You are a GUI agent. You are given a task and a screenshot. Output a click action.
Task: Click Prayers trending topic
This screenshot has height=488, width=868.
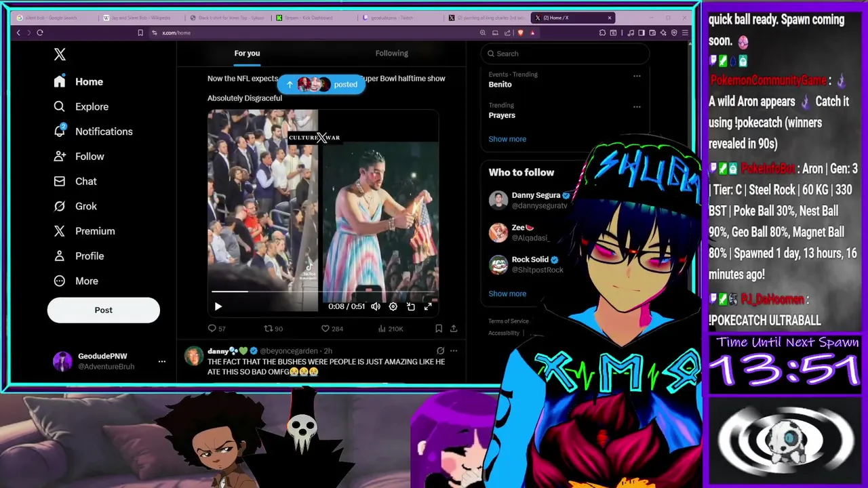(502, 115)
